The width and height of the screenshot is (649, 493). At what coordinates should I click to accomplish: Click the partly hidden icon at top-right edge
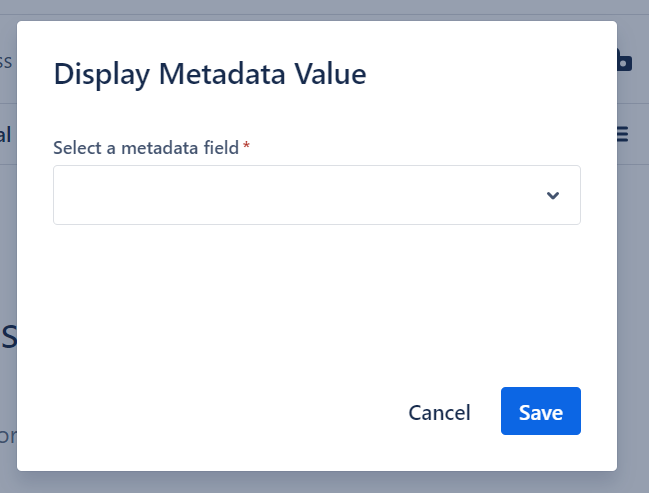624,61
